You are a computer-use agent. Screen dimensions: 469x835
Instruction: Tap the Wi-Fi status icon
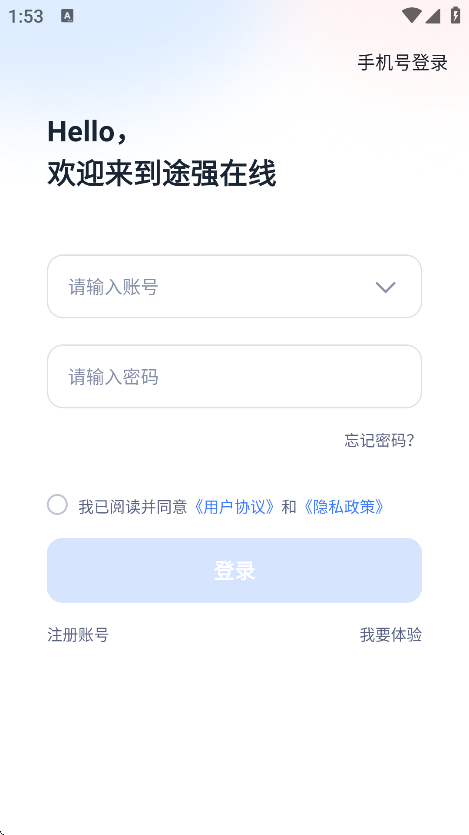pos(412,15)
